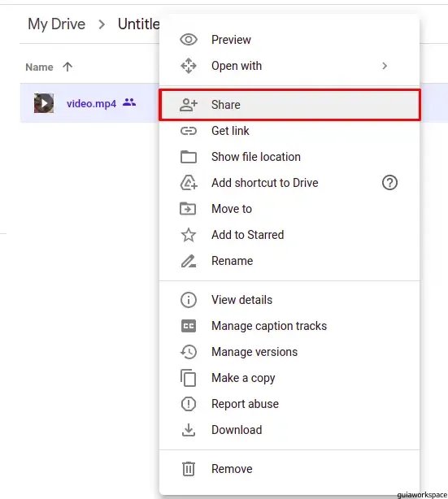Choose Add to Starred
Image resolution: width=448 pixels, height=499 pixels.
[289, 235]
